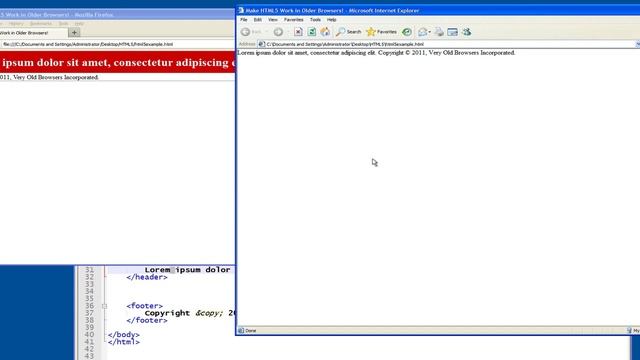Viewport: 640px width, 360px height.
Task: Click the status bar page icon in IE
Action: pyautogui.click(x=241, y=331)
